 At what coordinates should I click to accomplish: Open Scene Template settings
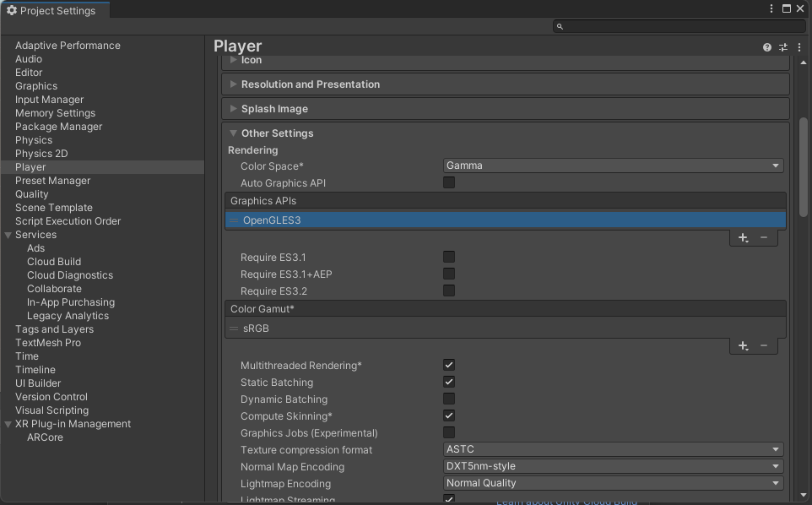click(54, 207)
